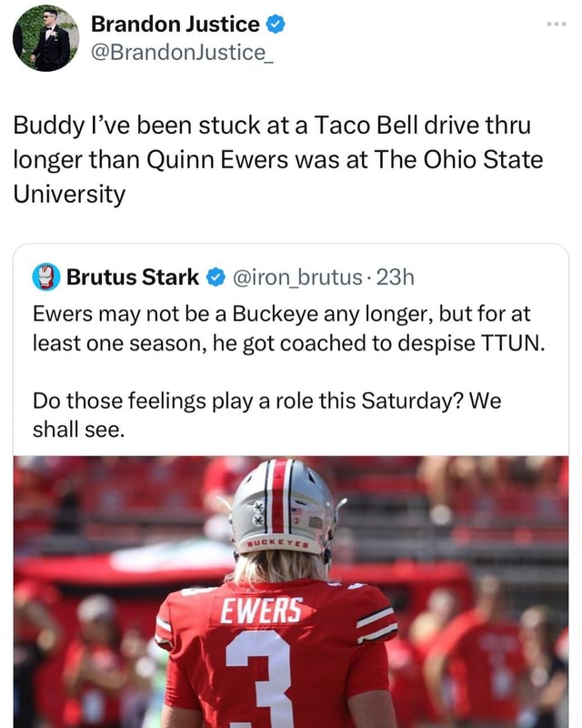Click the "Do those feelings play a role" paragraph

click(266, 400)
